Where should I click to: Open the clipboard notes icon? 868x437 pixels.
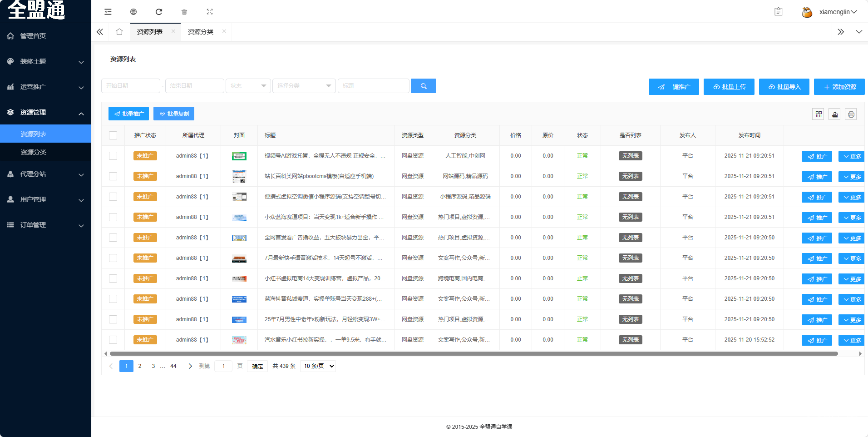[778, 12]
